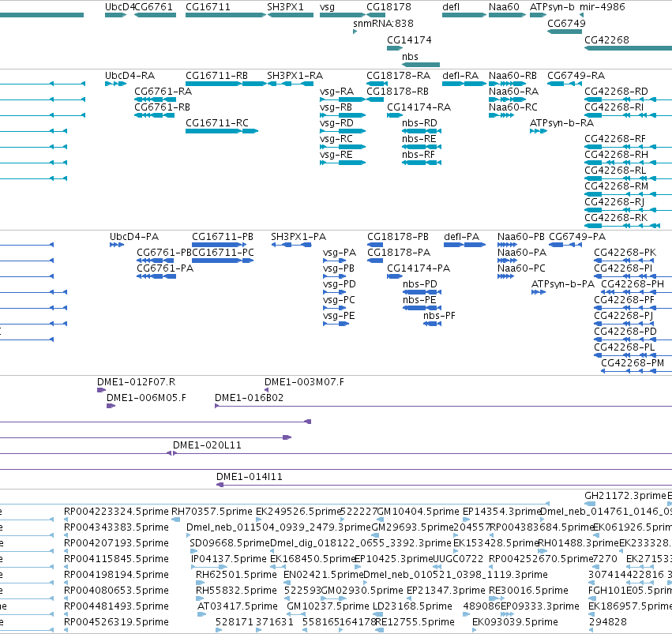The height and width of the screenshot is (634, 672).
Task: Click the Naa60-RC transcript label
Action: pyautogui.click(x=513, y=107)
